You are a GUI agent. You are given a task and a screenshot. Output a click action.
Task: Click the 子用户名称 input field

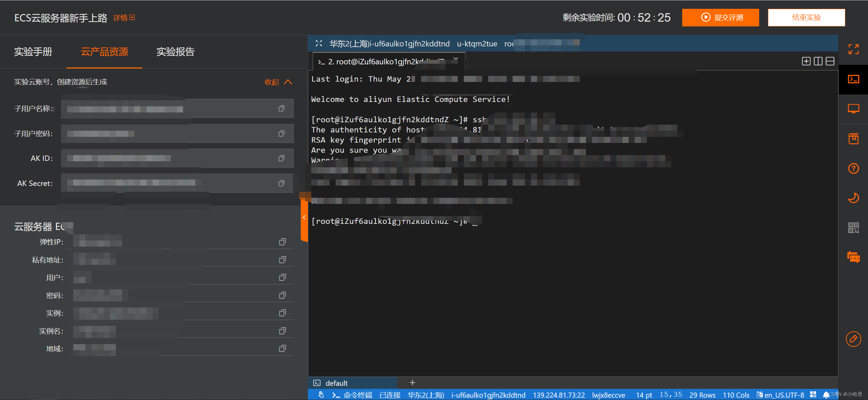pyautogui.click(x=177, y=109)
